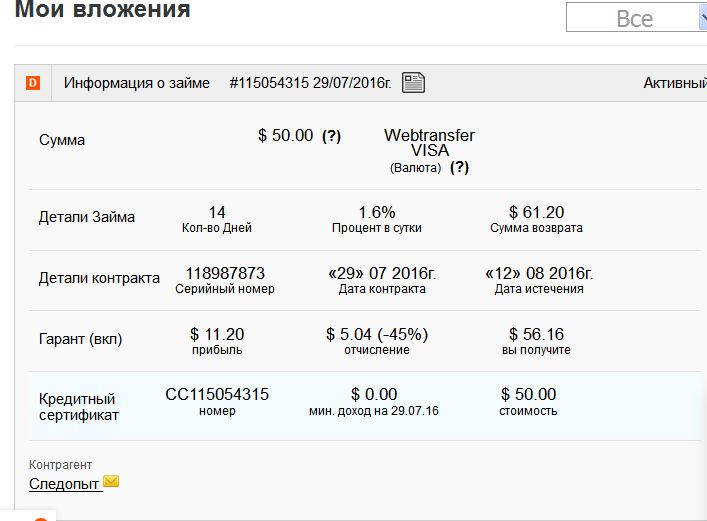The width and height of the screenshot is (707, 521).
Task: Click the help question mark next to $ 50.00
Action: point(331,136)
